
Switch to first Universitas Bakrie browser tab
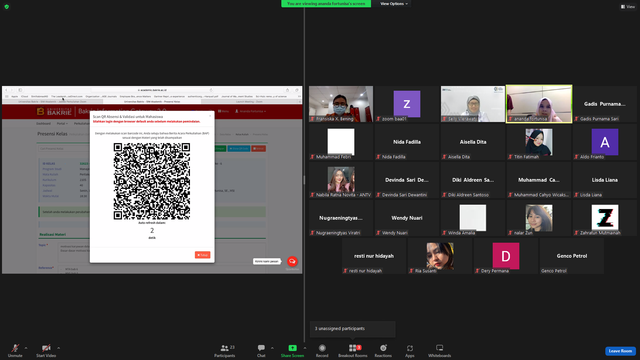(x=52, y=101)
